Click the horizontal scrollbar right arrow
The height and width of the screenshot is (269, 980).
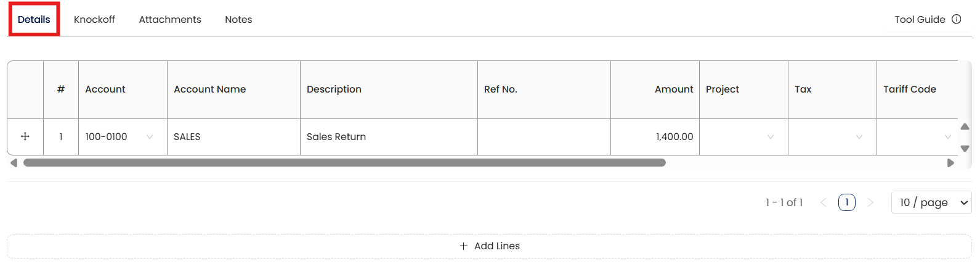pyautogui.click(x=950, y=163)
